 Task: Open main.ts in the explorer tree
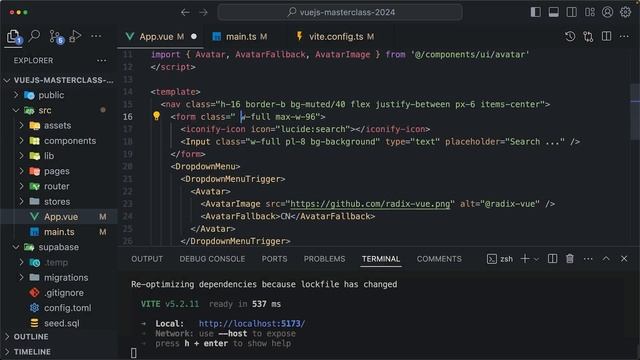[x=59, y=232]
